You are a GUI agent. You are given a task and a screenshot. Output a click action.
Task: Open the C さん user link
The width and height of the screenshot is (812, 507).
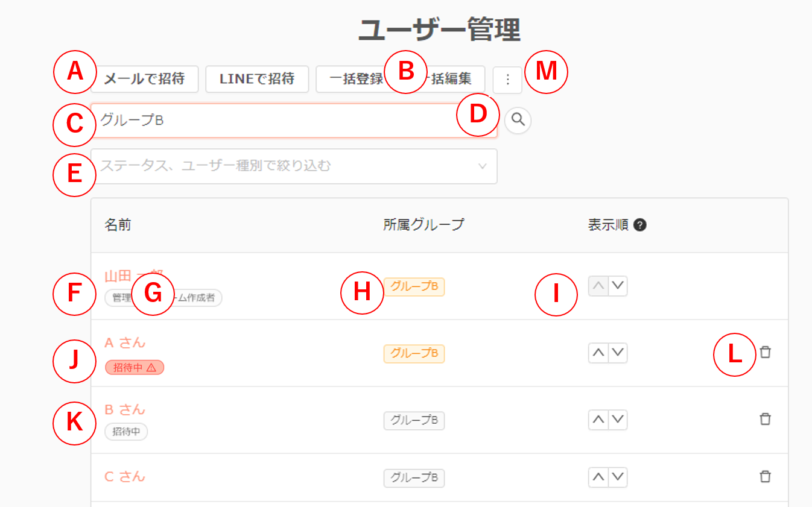click(x=125, y=476)
